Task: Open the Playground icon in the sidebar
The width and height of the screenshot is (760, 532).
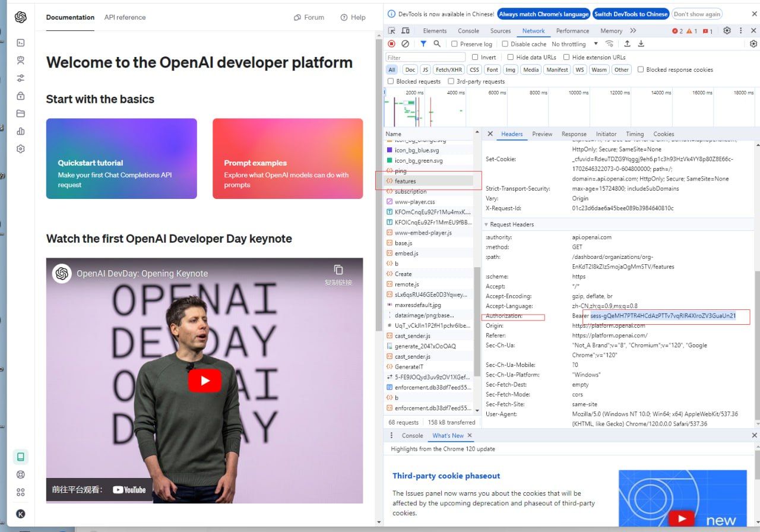Action: (21, 43)
